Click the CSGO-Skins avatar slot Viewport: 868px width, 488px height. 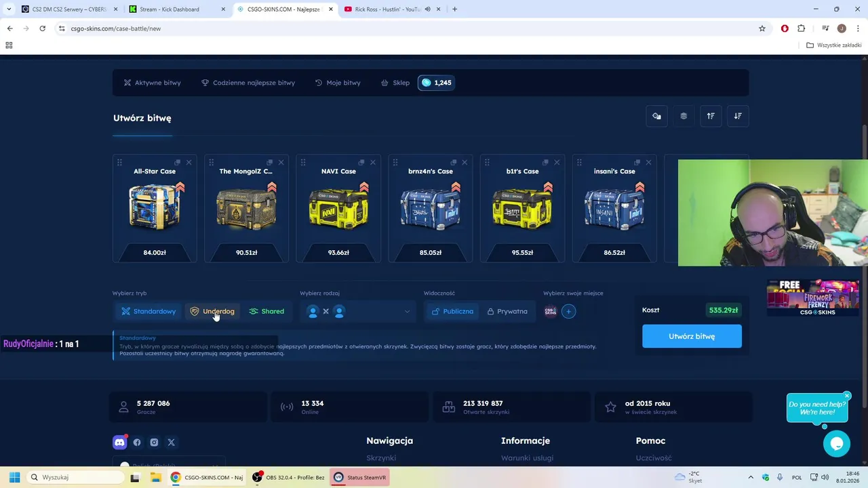(551, 312)
